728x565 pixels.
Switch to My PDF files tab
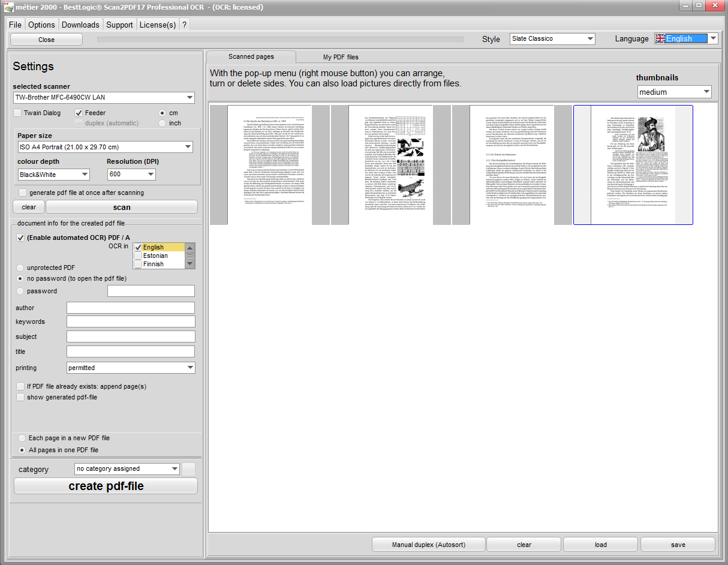(341, 57)
